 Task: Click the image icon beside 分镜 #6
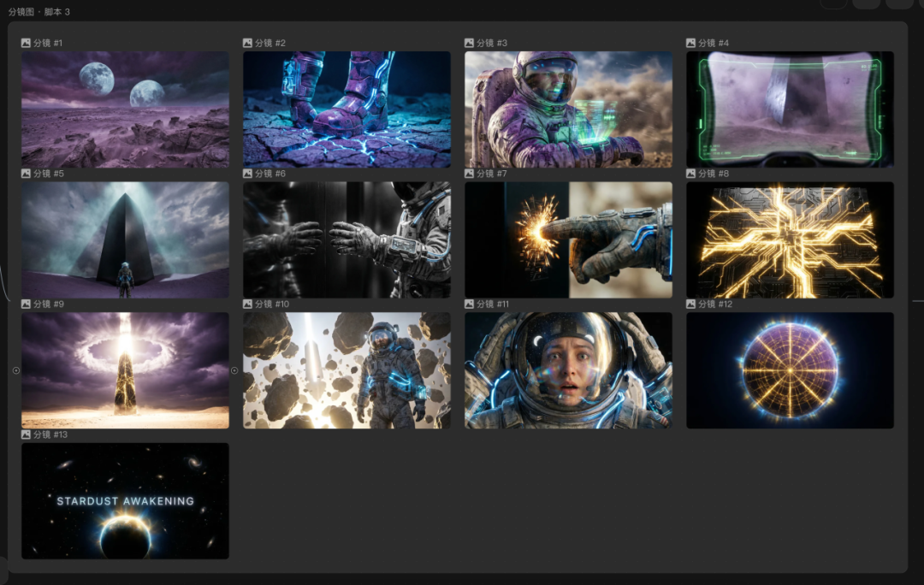pyautogui.click(x=247, y=174)
